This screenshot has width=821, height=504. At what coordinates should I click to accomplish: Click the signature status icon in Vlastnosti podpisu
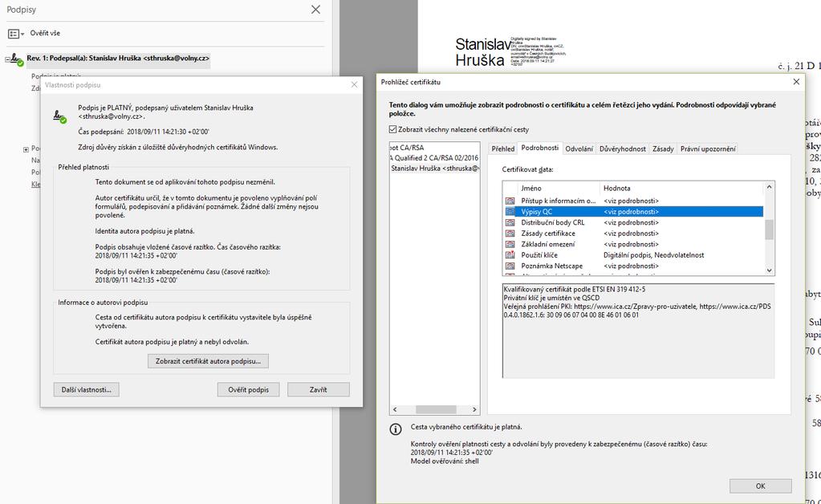pyautogui.click(x=60, y=116)
